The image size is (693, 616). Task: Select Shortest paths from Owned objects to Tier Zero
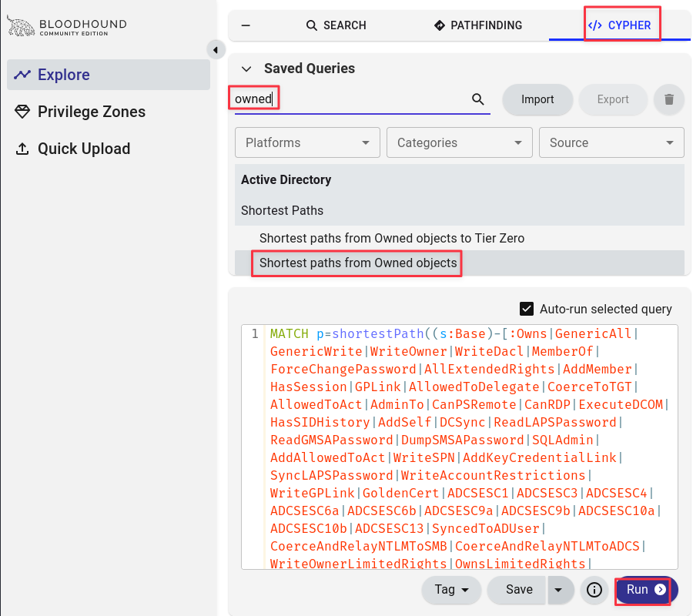tap(460, 239)
